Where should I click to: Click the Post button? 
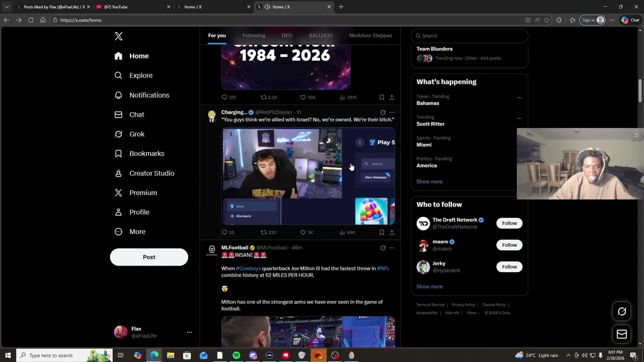(149, 257)
